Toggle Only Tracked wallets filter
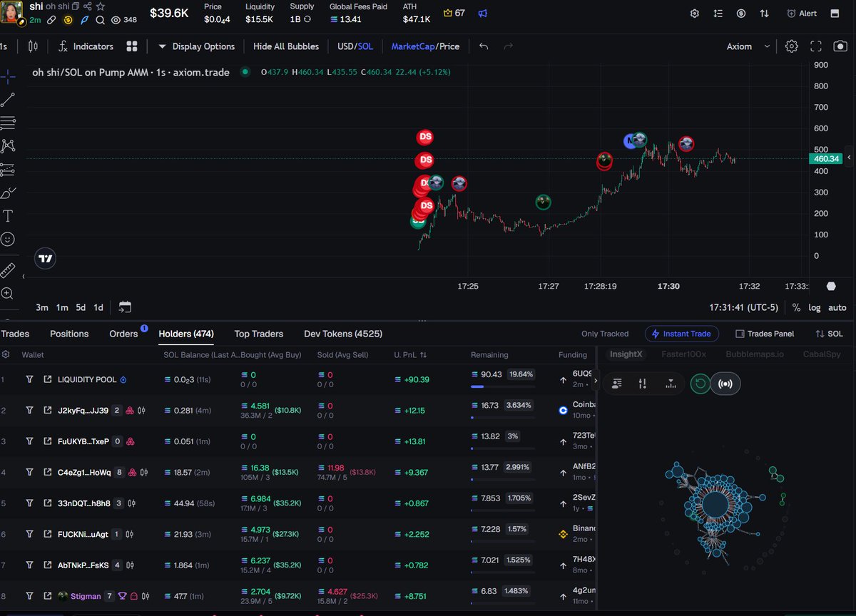The height and width of the screenshot is (616, 856). coord(605,334)
